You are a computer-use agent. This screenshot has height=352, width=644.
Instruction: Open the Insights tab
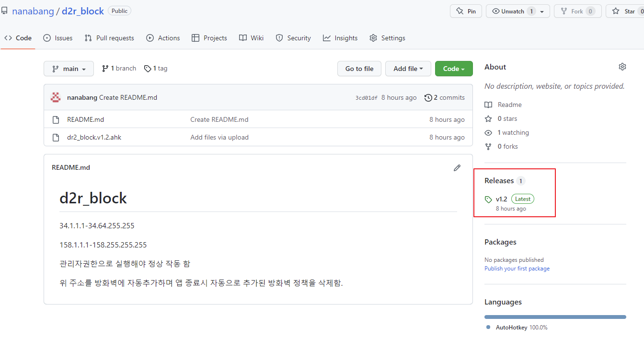(x=340, y=38)
